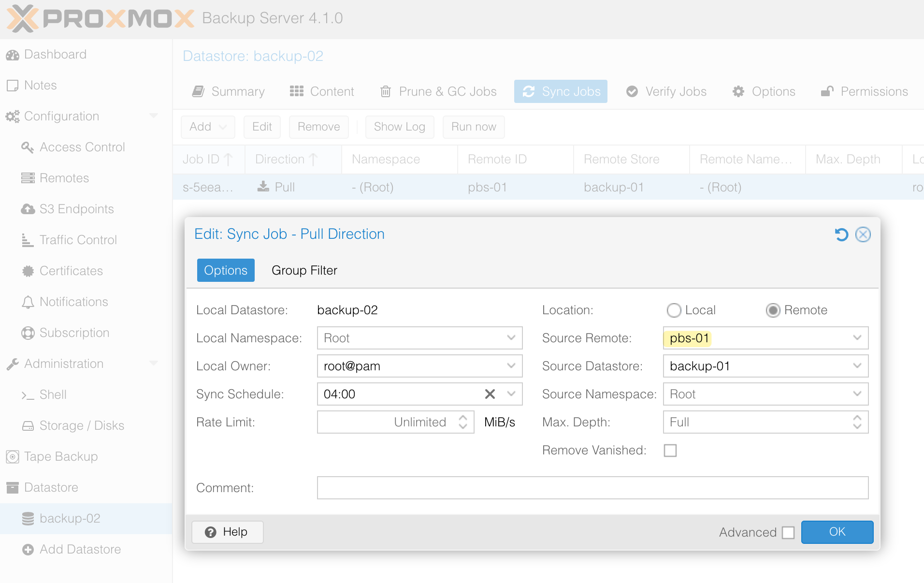
Task: Click the Tape Backup icon in sidebar
Action: tap(13, 456)
